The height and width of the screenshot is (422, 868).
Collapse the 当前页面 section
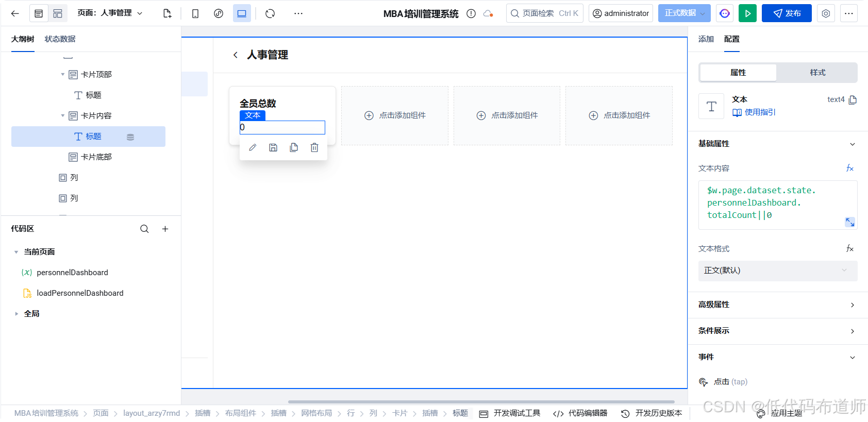16,252
